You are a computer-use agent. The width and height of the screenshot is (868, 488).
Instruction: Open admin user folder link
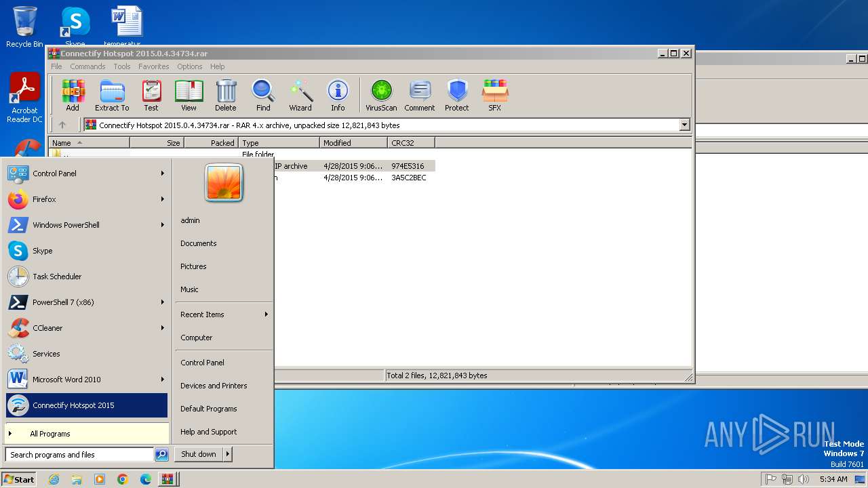coord(190,220)
